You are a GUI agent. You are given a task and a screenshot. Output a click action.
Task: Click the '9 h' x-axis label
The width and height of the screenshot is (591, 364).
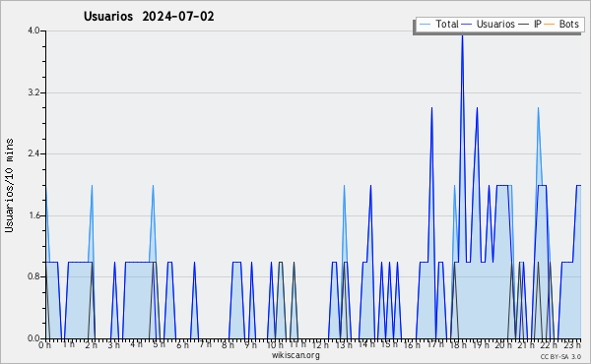click(250, 344)
